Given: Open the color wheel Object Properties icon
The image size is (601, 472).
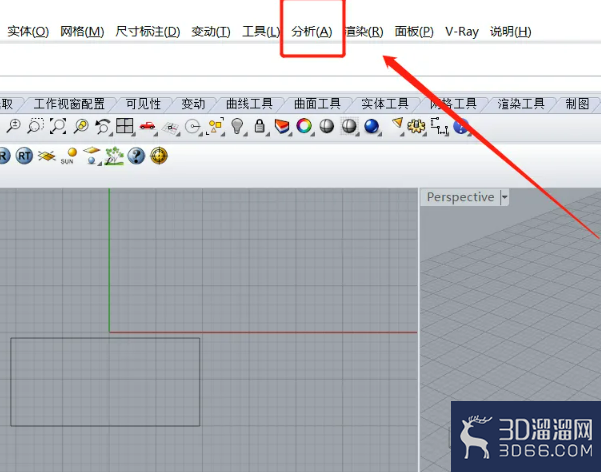Looking at the screenshot, I should [304, 126].
